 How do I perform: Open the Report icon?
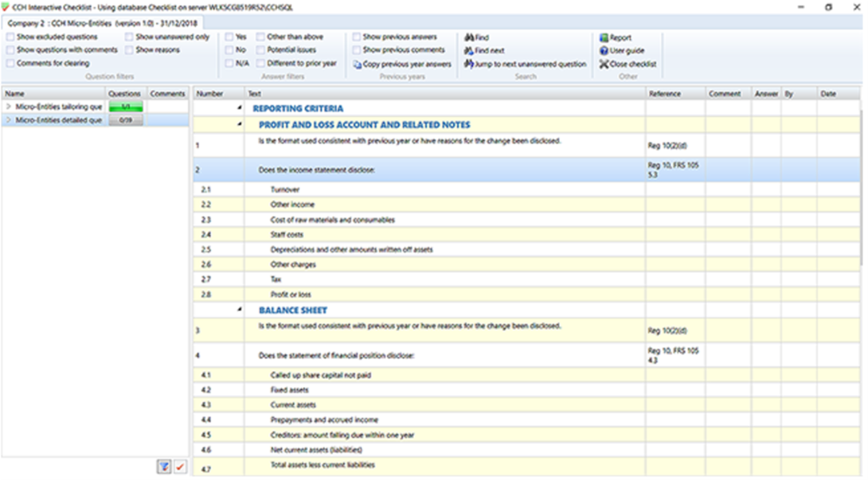[604, 37]
